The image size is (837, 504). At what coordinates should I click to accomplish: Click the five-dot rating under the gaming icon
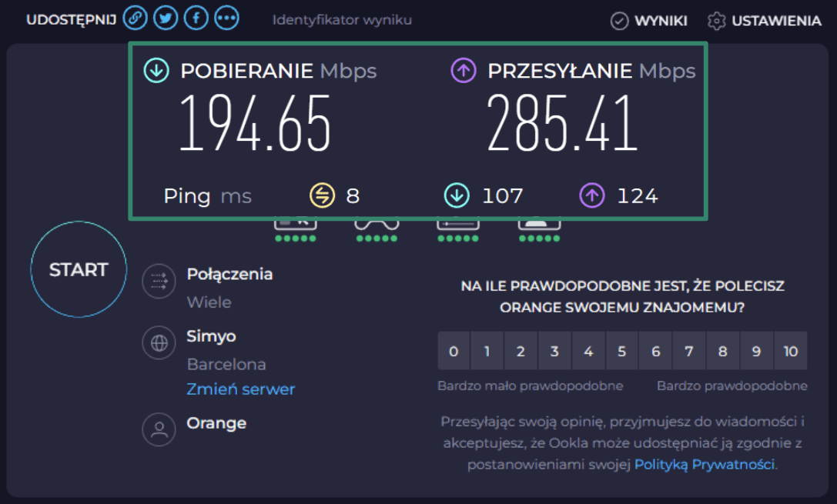tap(376, 239)
